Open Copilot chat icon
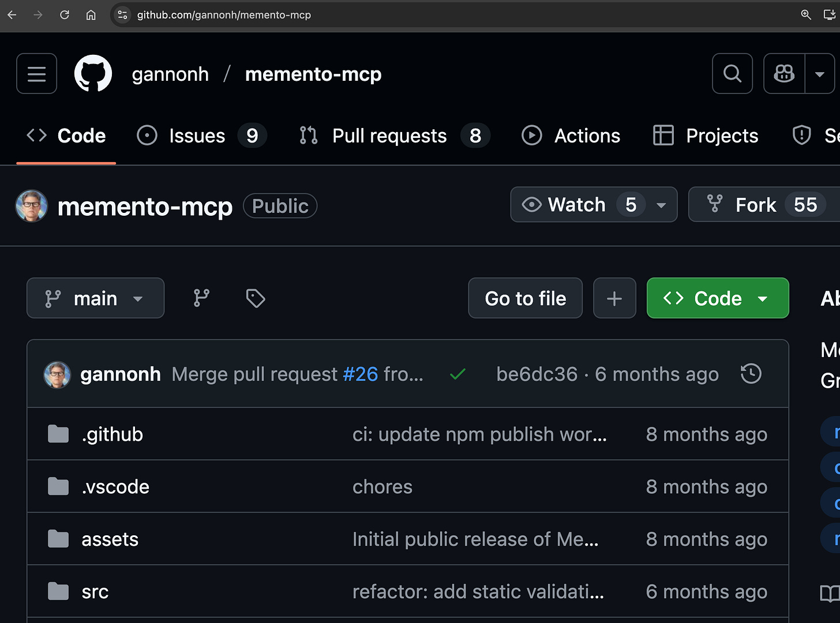 pos(784,73)
